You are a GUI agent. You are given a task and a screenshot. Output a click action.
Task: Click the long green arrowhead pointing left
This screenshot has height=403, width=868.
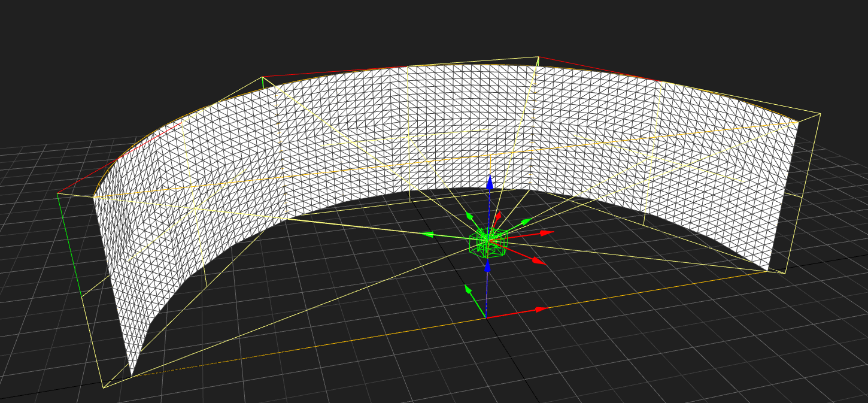click(x=427, y=235)
